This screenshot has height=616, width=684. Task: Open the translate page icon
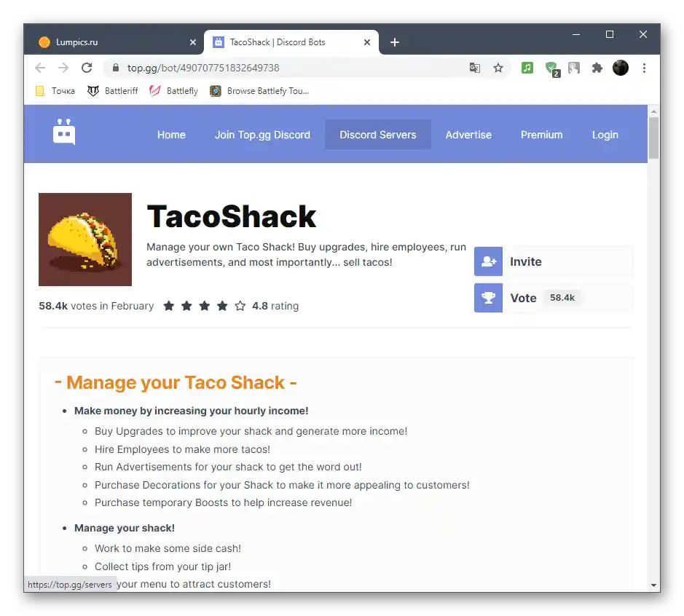(x=475, y=68)
